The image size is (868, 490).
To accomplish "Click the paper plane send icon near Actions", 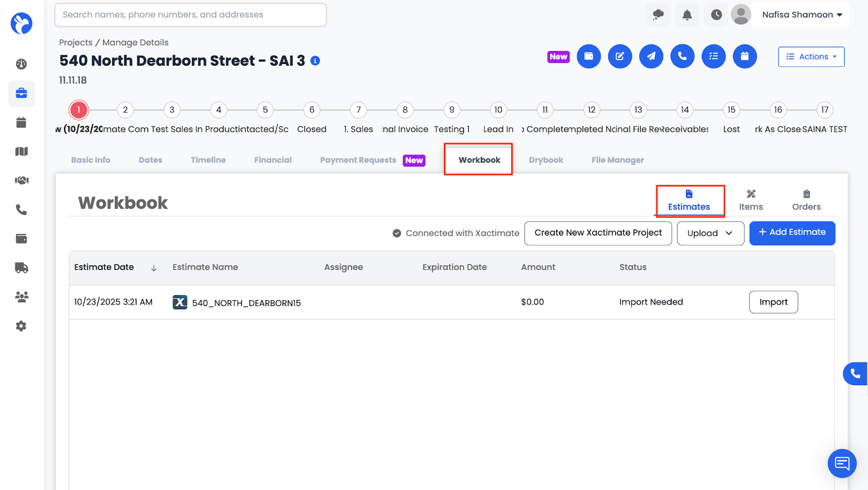I will (x=651, y=56).
